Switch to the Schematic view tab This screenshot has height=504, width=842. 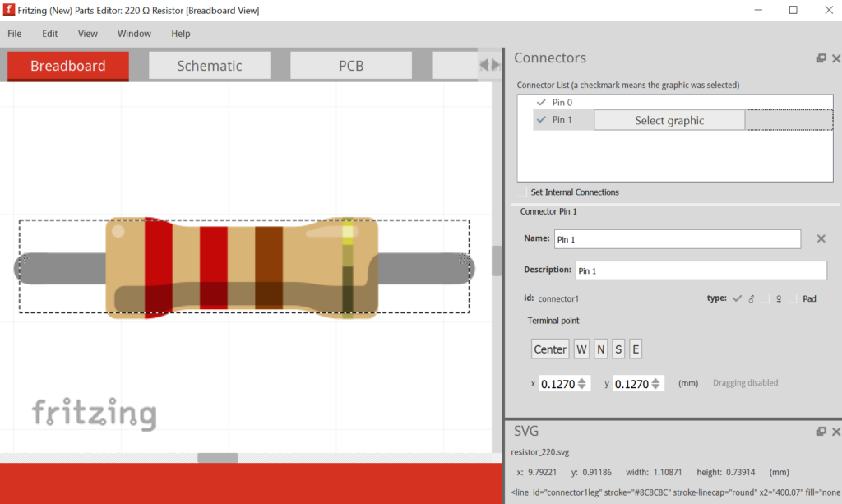coord(210,66)
